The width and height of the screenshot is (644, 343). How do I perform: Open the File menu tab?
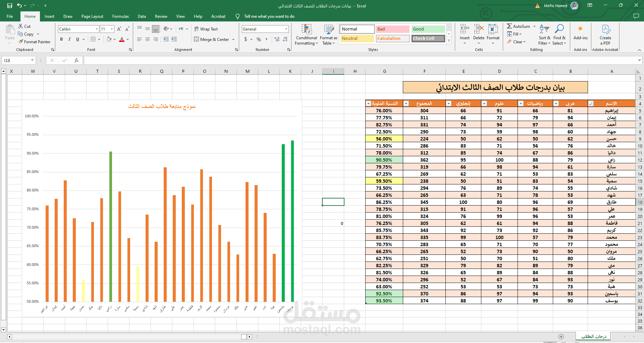10,16
